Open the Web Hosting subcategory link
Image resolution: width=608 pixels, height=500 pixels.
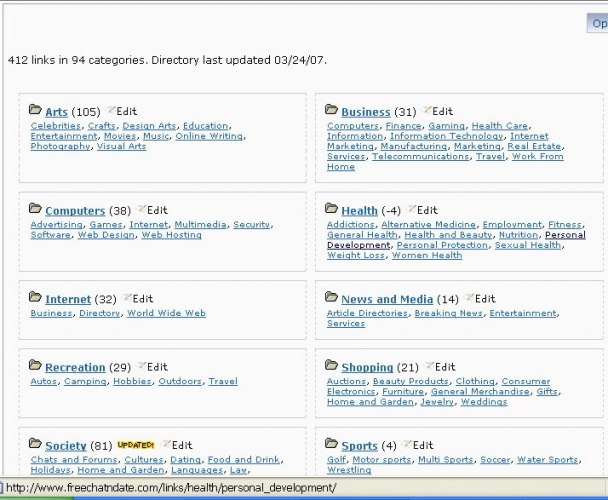tap(171, 235)
